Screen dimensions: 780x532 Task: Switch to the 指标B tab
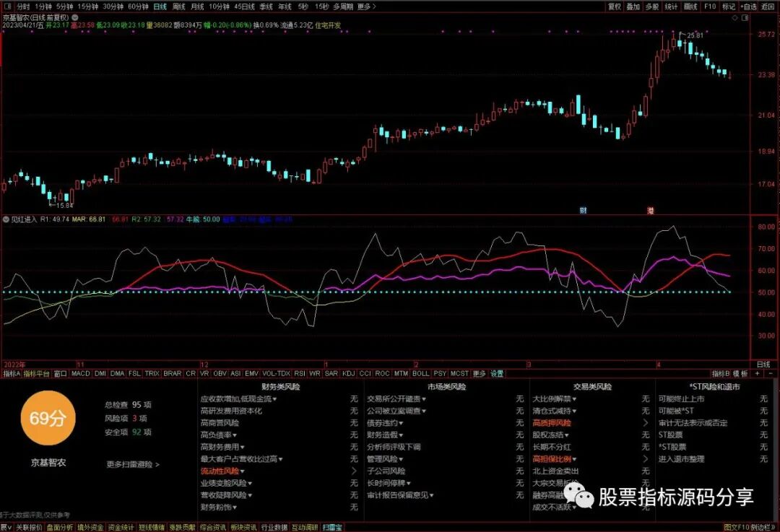720,373
